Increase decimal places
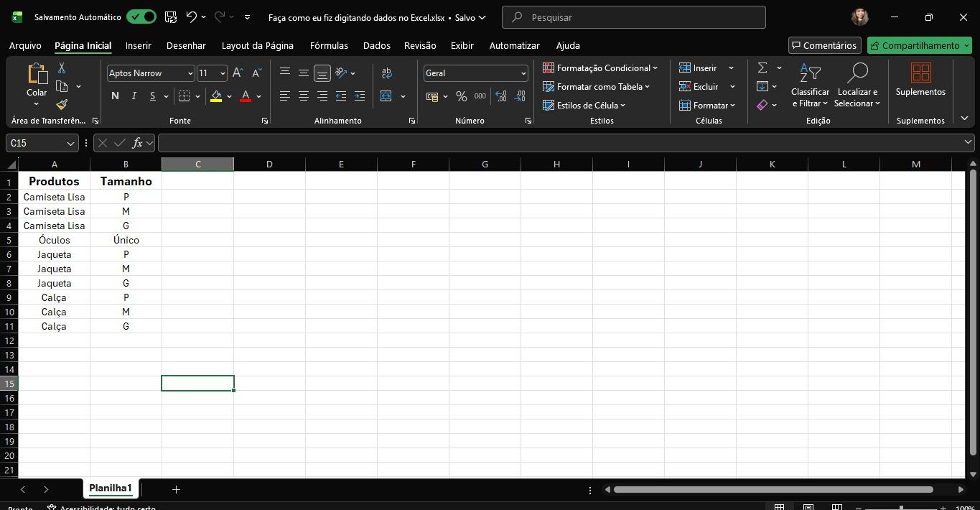 click(x=501, y=96)
